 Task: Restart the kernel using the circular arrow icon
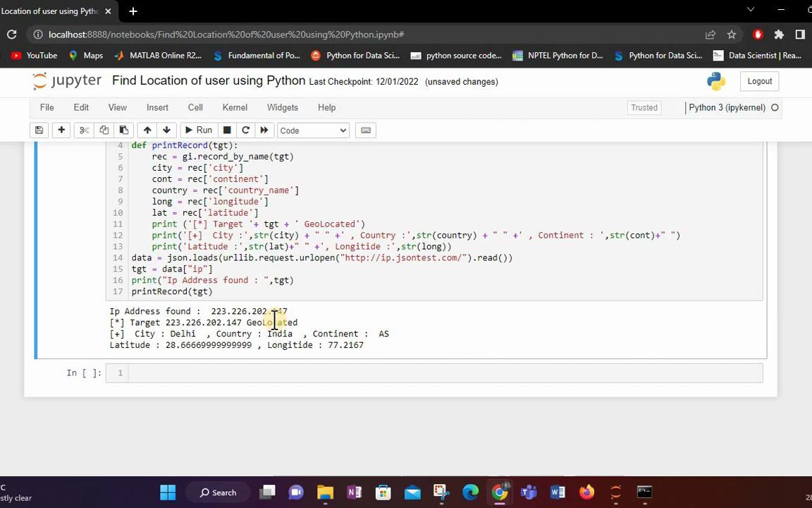pyautogui.click(x=245, y=130)
